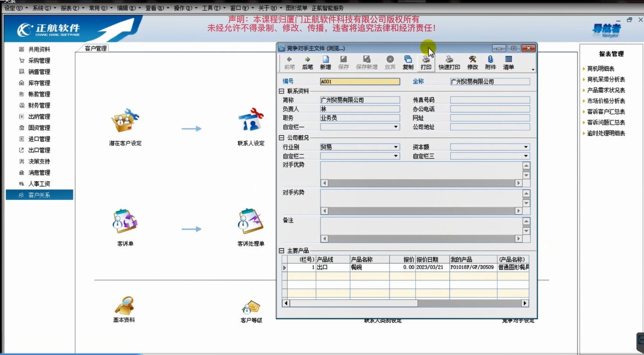Screen dimensions: 644x355
Task: Open 正航智能服务 menu item
Action: (328, 8)
